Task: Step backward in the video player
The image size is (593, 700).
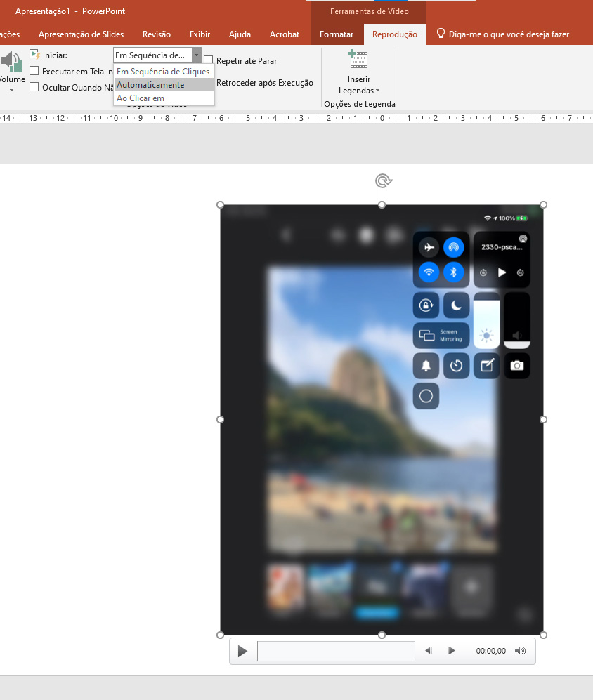Action: [x=429, y=651]
